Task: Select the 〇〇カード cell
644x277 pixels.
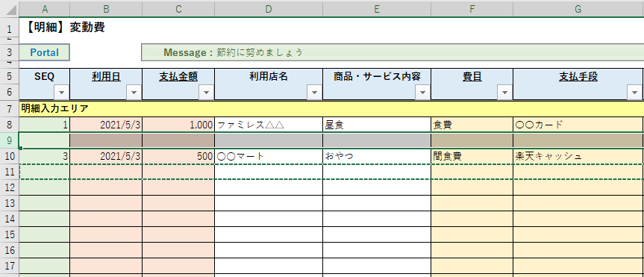Action: click(x=578, y=125)
